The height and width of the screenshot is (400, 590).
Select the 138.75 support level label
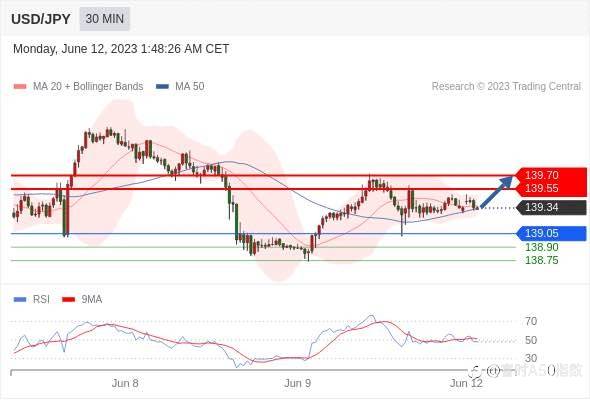coord(541,260)
